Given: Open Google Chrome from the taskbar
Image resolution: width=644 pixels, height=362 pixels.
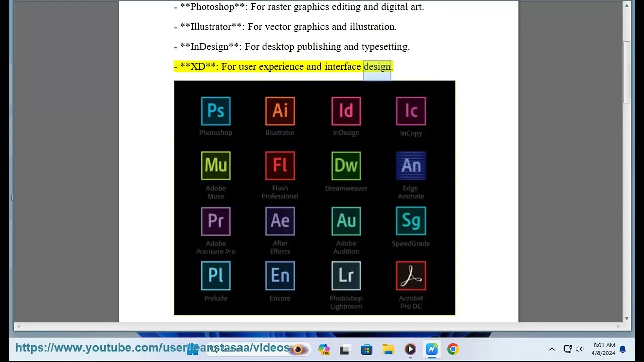Looking at the screenshot, I should [x=453, y=349].
